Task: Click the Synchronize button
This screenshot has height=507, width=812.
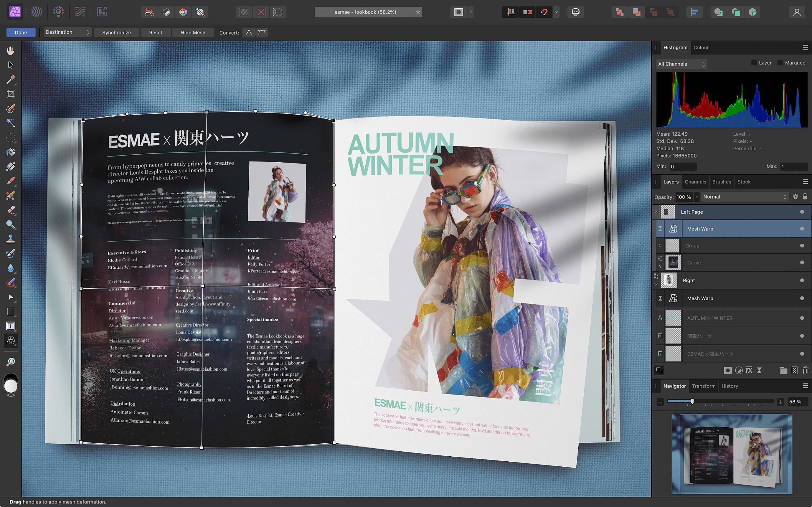Action: 116,32
